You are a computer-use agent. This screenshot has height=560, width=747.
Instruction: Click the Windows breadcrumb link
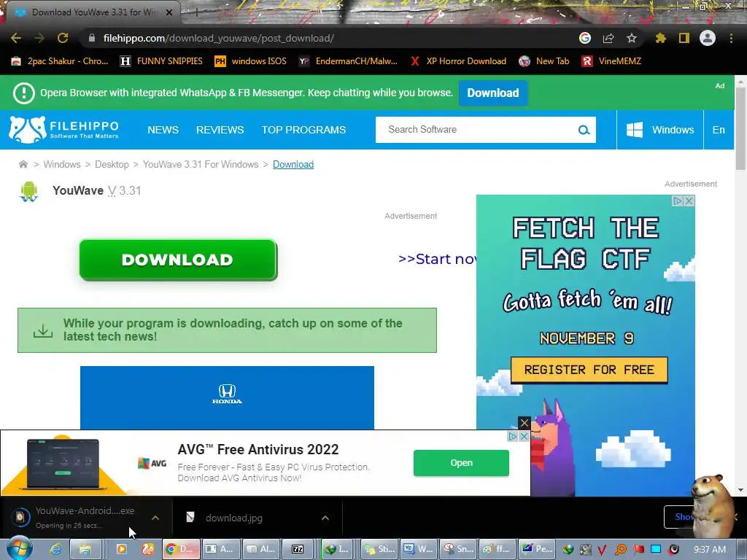click(x=62, y=164)
